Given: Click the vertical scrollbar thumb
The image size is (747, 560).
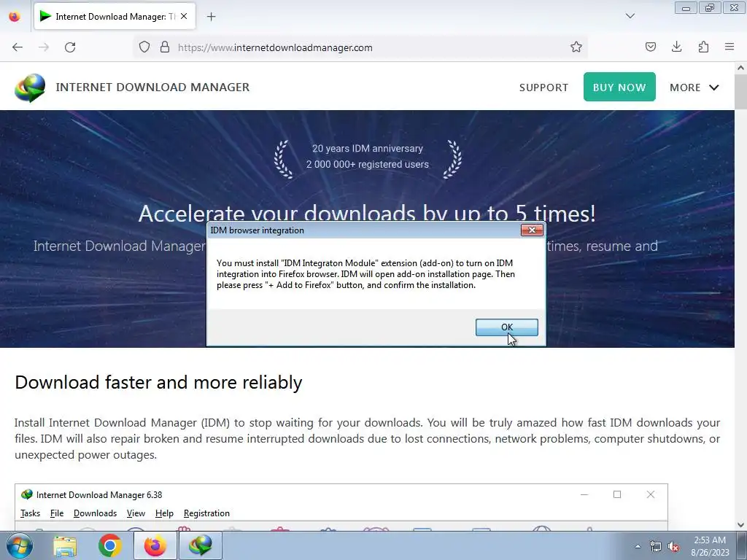Looking at the screenshot, I should click(x=741, y=91).
